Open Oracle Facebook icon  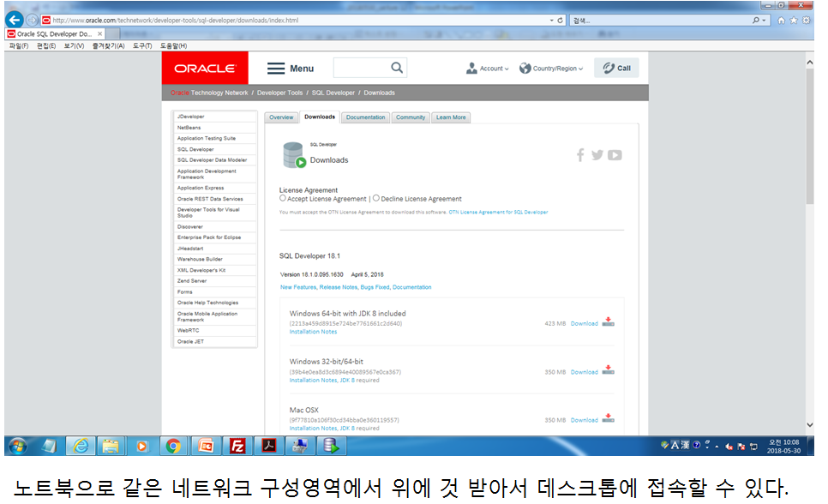tap(580, 155)
